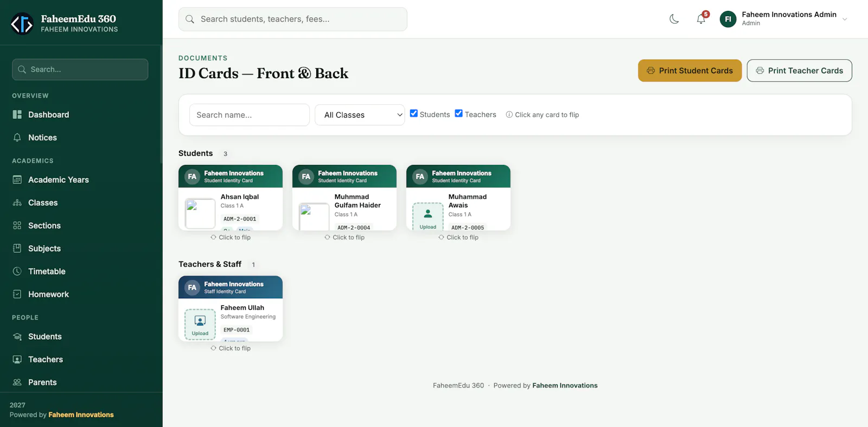Uncheck the Teachers checkbox

(459, 113)
